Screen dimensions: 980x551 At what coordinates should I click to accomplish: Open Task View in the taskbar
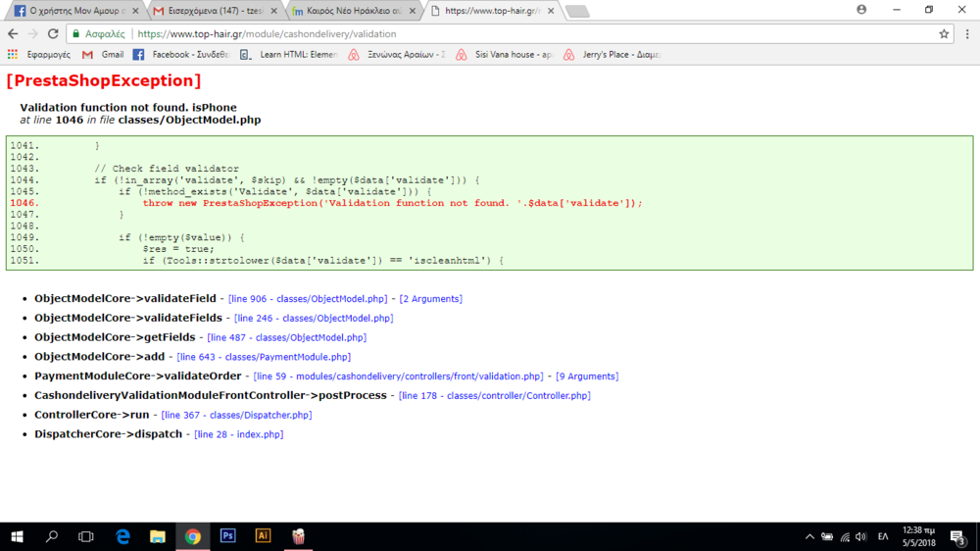click(x=86, y=536)
